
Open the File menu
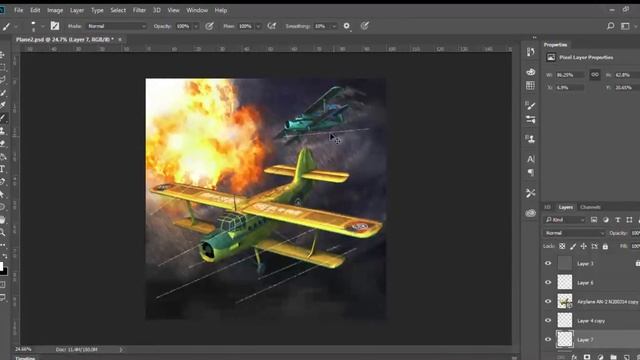click(x=19, y=10)
